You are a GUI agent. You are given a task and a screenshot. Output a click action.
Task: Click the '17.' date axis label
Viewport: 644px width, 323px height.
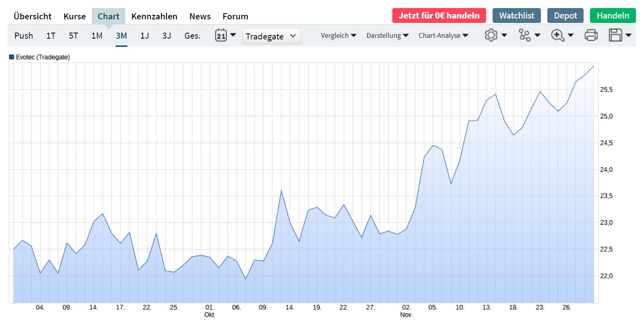[120, 307]
